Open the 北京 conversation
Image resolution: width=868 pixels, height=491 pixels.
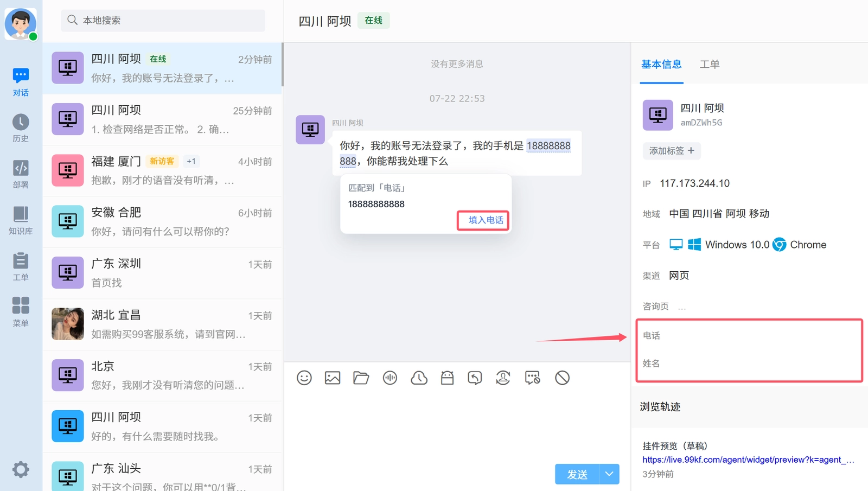pos(162,375)
